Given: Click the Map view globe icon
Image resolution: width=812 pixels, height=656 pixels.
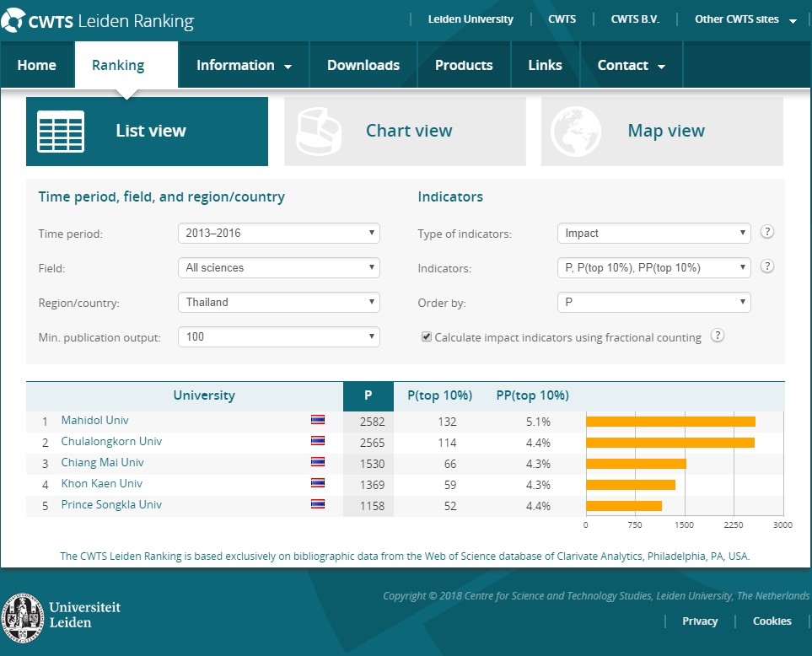Looking at the screenshot, I should 576,132.
